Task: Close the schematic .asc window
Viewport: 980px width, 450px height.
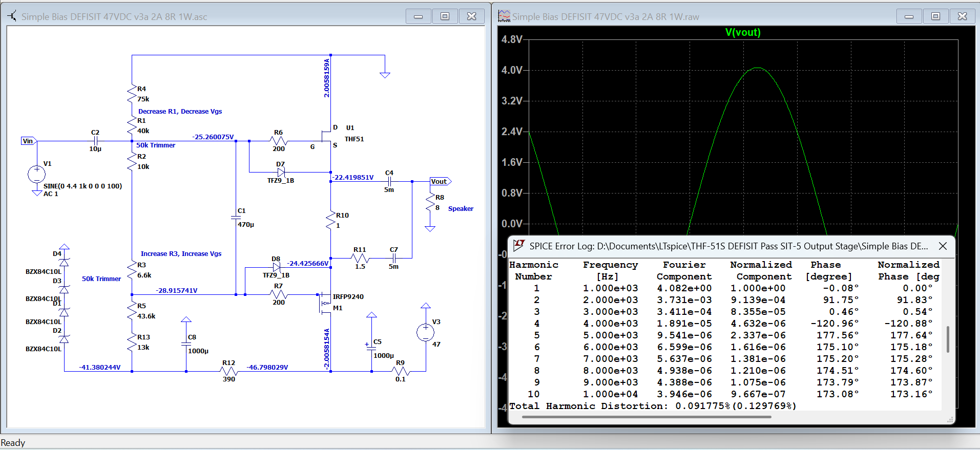Action: click(x=472, y=16)
